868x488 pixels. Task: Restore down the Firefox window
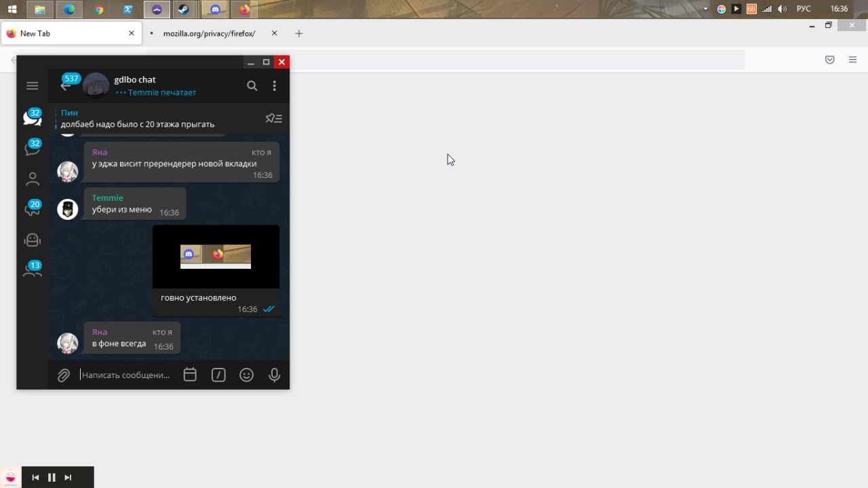point(829,25)
